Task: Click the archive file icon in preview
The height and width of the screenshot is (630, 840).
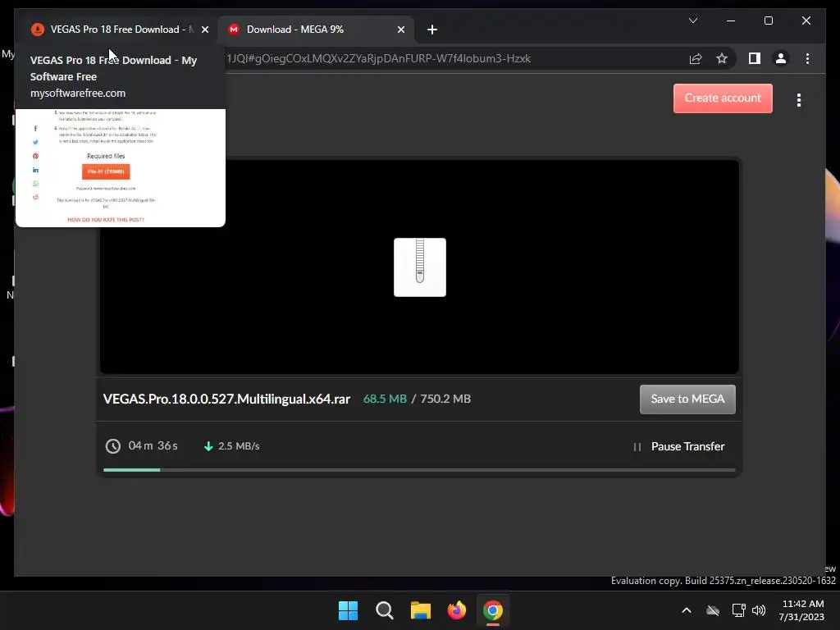Action: point(419,267)
